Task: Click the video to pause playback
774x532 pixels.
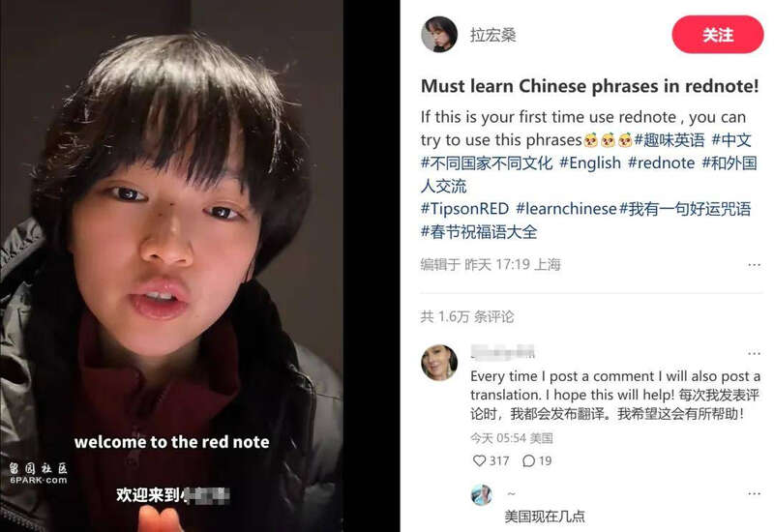Action: [x=171, y=266]
